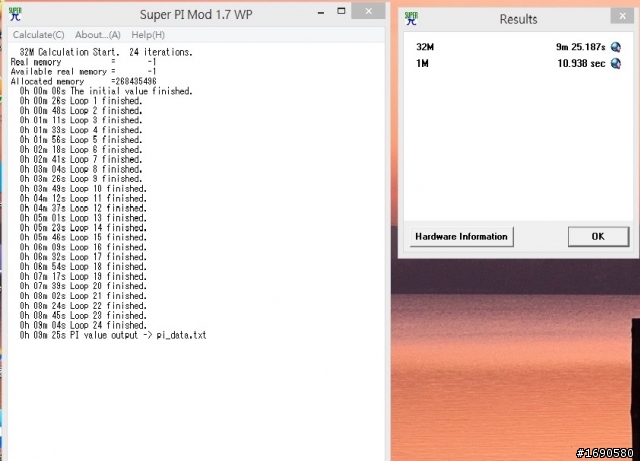Click 'The initial value finished.' log line
Image resolution: width=640 pixels, height=461 pixels.
coord(106,91)
